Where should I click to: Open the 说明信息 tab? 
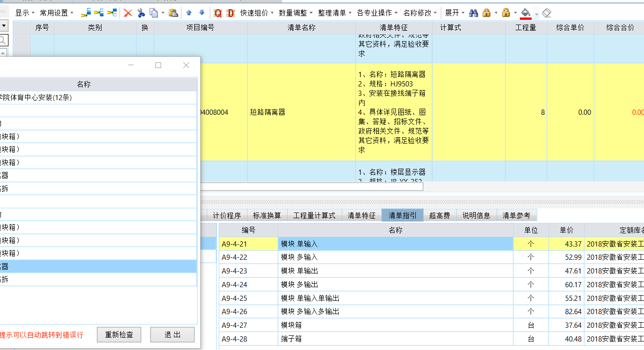[476, 215]
